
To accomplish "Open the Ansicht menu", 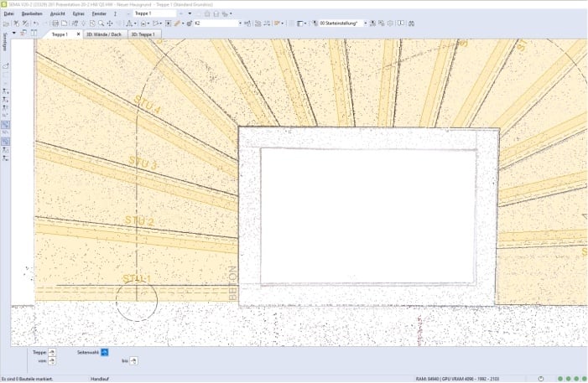I will coord(57,13).
